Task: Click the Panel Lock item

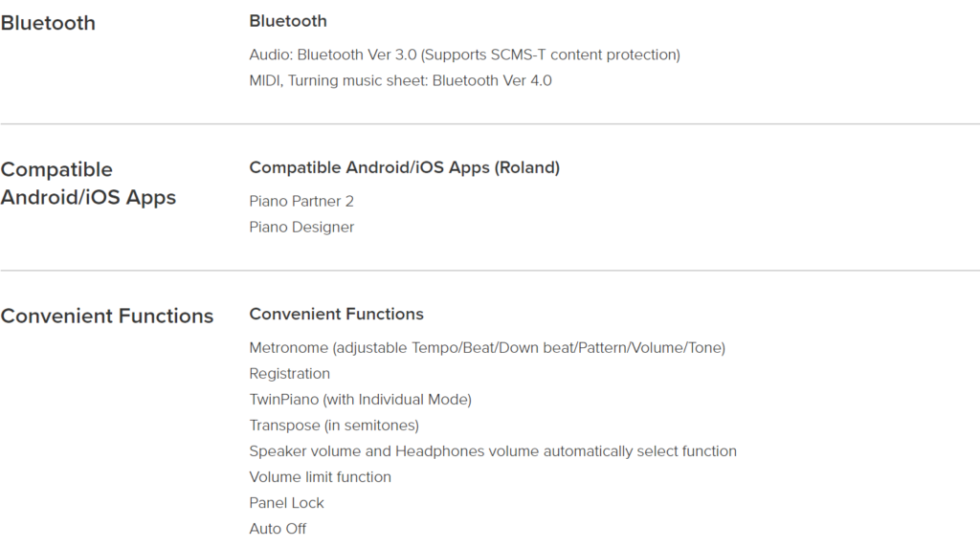Action: pyautogui.click(x=286, y=503)
